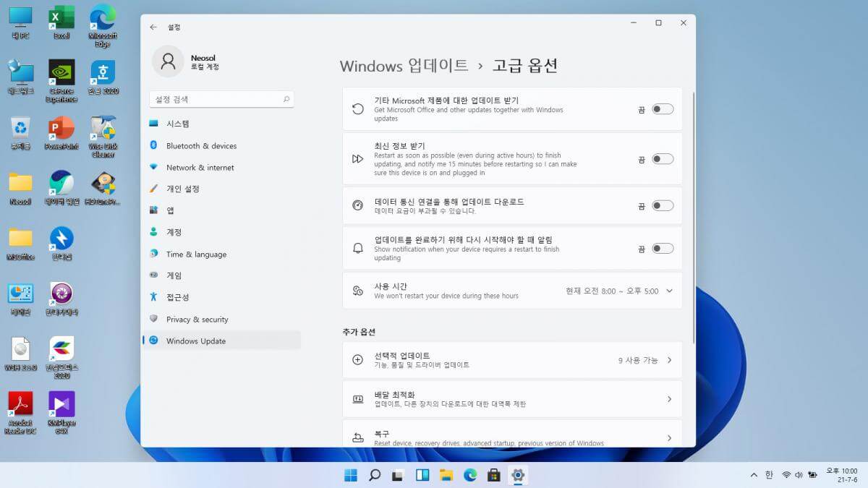The height and width of the screenshot is (488, 868).
Task: Expand the 사용 시간 active hours chevron
Action: [669, 291]
